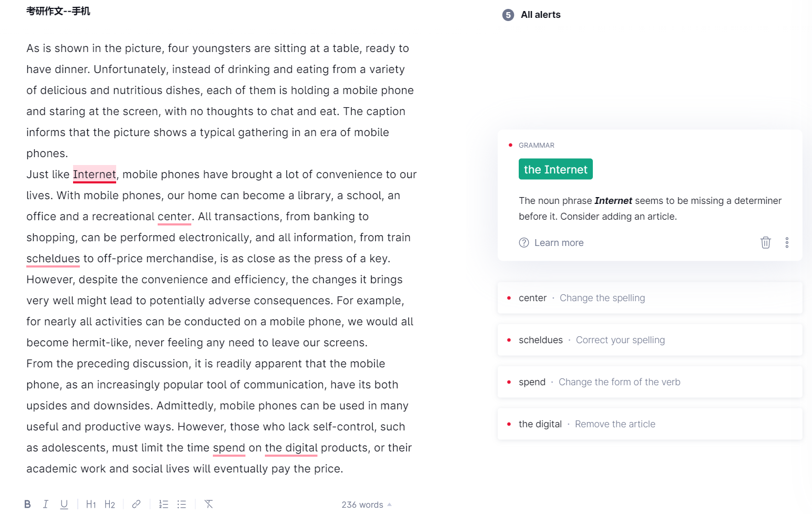Open Learn more link in grammar card
812x514 pixels.
coord(558,243)
